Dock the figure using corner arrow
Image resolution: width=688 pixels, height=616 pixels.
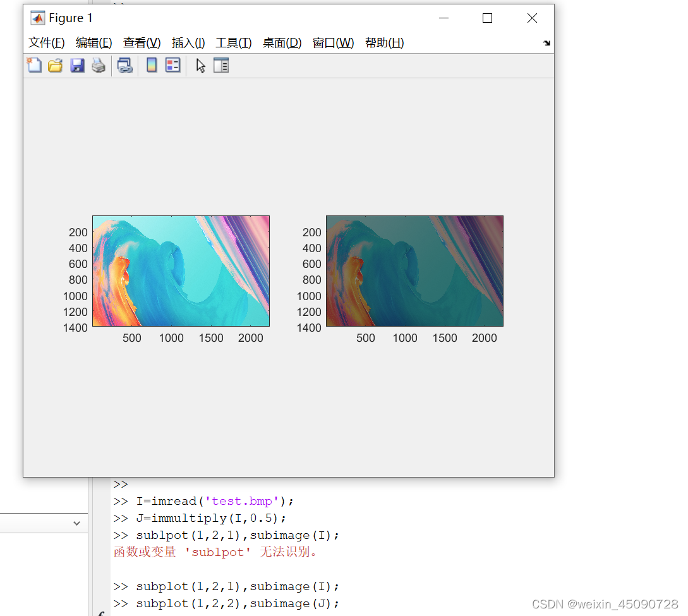click(x=546, y=43)
